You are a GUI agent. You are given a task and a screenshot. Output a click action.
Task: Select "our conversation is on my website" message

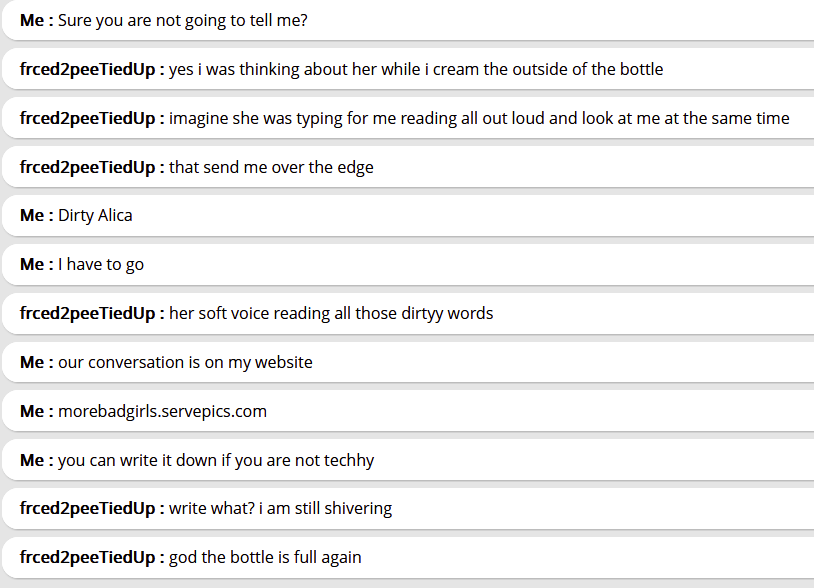pos(185,363)
